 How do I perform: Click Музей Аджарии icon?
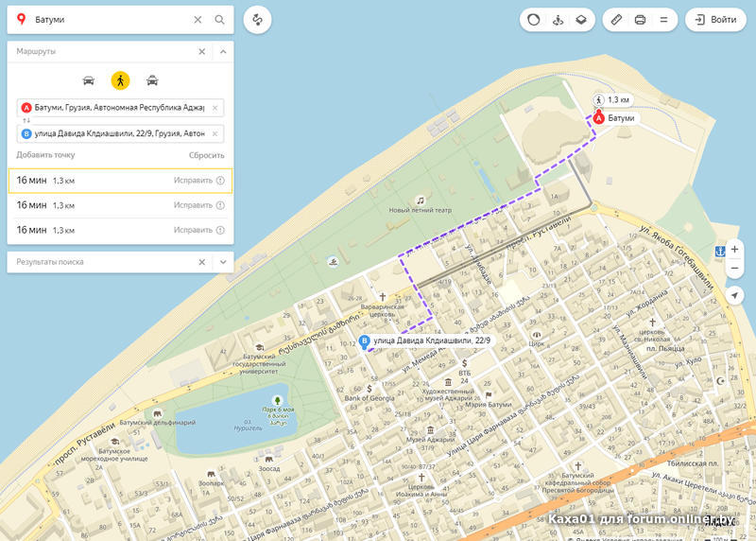pyautogui.click(x=430, y=429)
